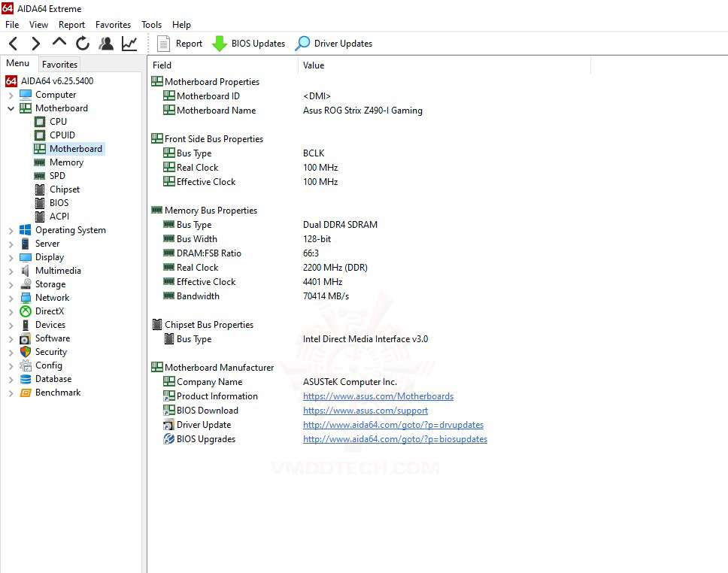
Task: Click the Storage label in tree
Action: tap(50, 284)
